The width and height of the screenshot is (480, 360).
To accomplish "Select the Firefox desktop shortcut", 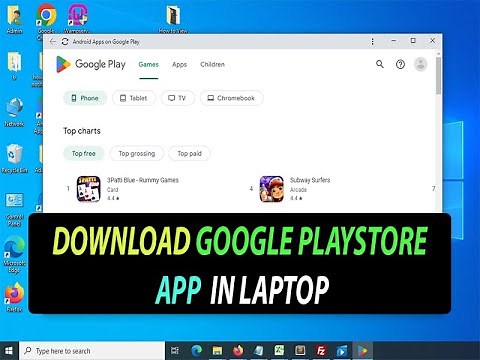I will click(x=14, y=297).
